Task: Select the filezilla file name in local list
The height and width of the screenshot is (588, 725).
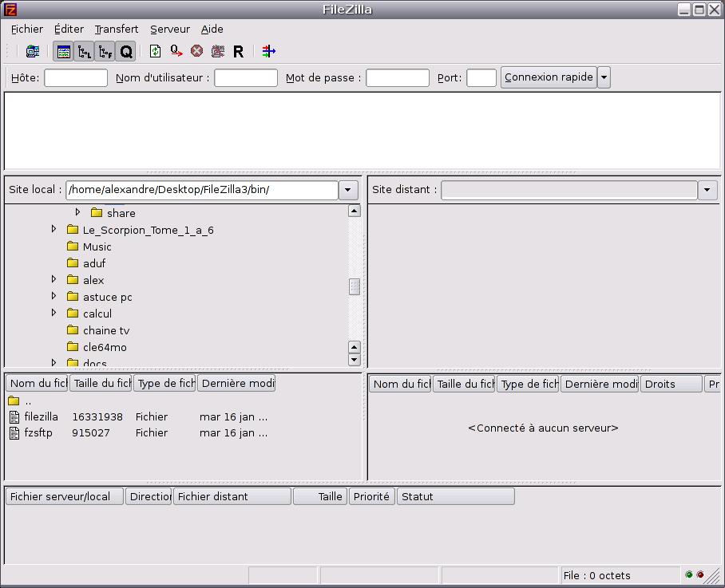Action: click(x=42, y=416)
